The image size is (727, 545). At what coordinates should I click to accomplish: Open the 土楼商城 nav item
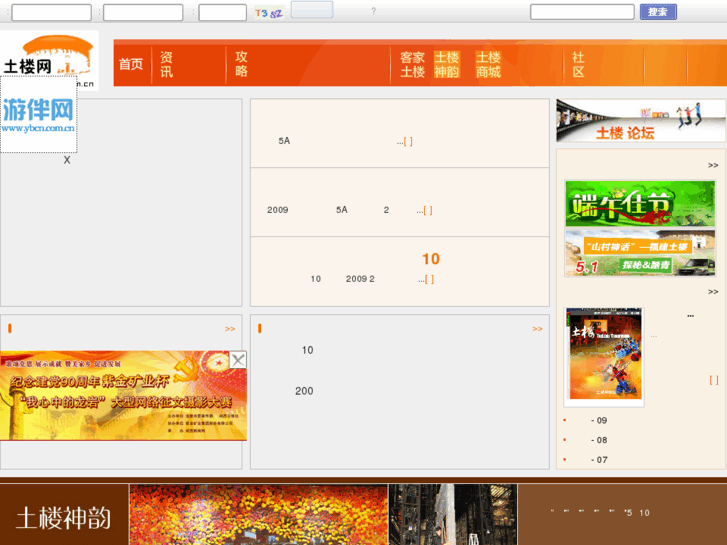click(488, 64)
